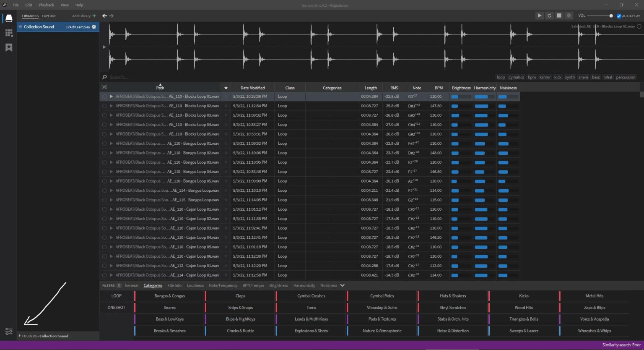Open the settings sliders icon at bottom-left

coord(9,332)
